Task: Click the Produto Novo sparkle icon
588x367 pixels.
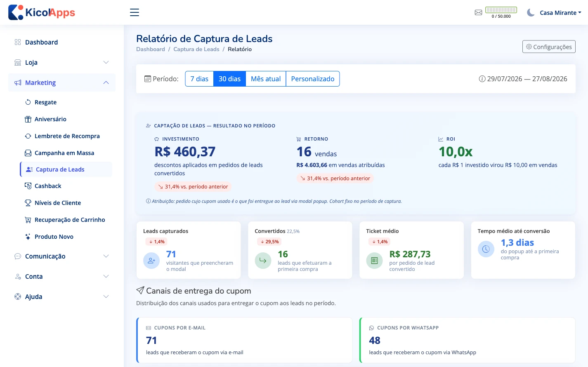Action: (28, 236)
